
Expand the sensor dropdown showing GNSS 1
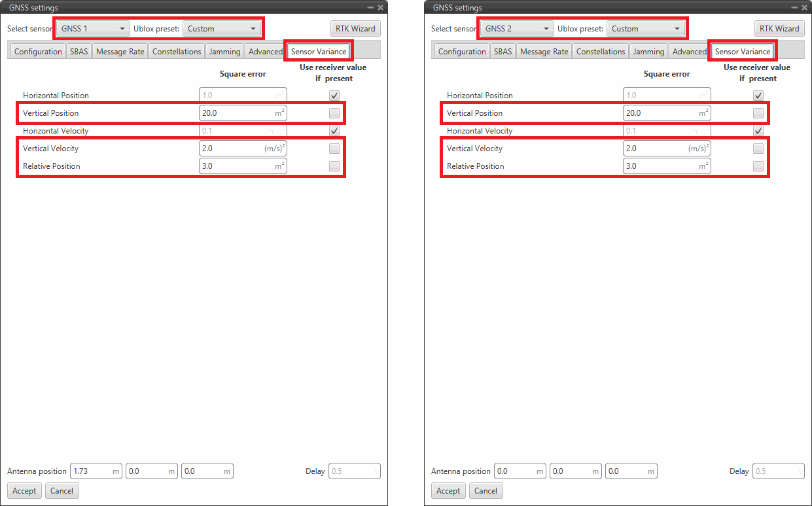[93, 29]
